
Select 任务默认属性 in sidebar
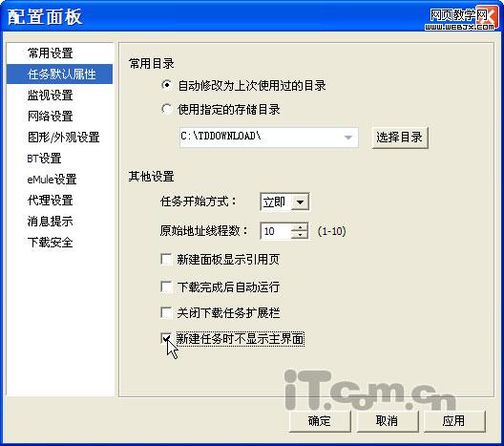click(x=60, y=74)
